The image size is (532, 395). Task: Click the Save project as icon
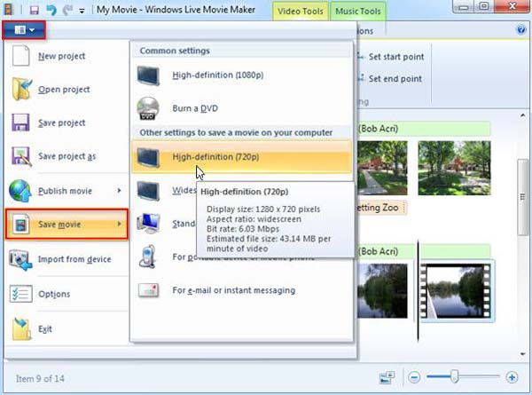pyautogui.click(x=21, y=156)
